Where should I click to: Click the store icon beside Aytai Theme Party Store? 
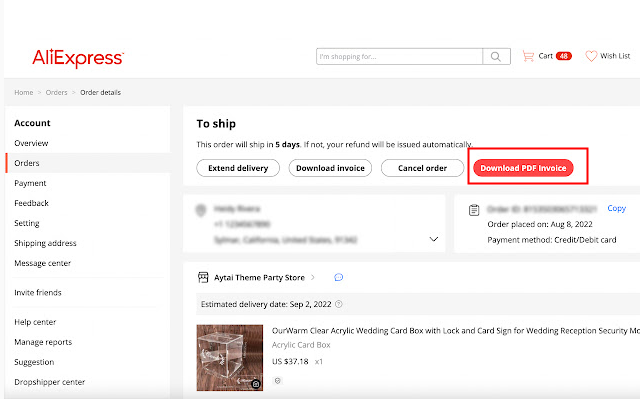click(x=203, y=277)
